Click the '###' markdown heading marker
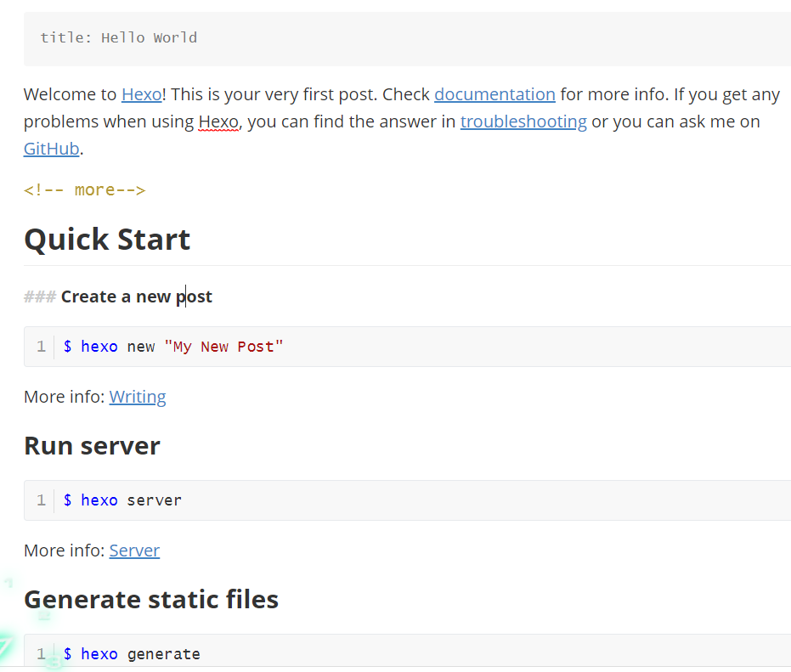This screenshot has height=672, width=791. point(39,296)
